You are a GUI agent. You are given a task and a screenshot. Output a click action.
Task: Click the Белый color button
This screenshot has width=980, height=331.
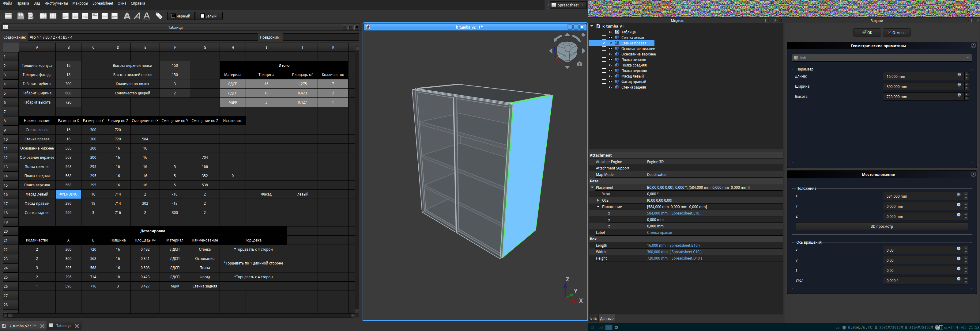[209, 16]
